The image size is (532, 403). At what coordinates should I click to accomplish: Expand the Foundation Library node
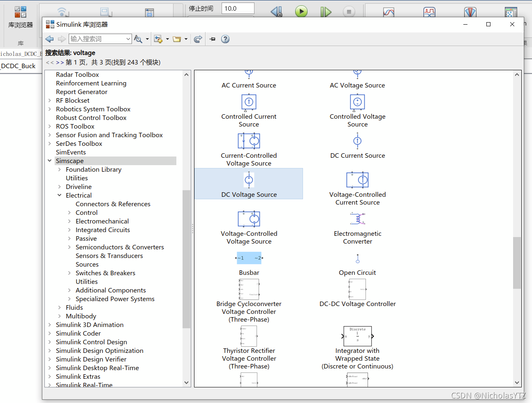(60, 169)
